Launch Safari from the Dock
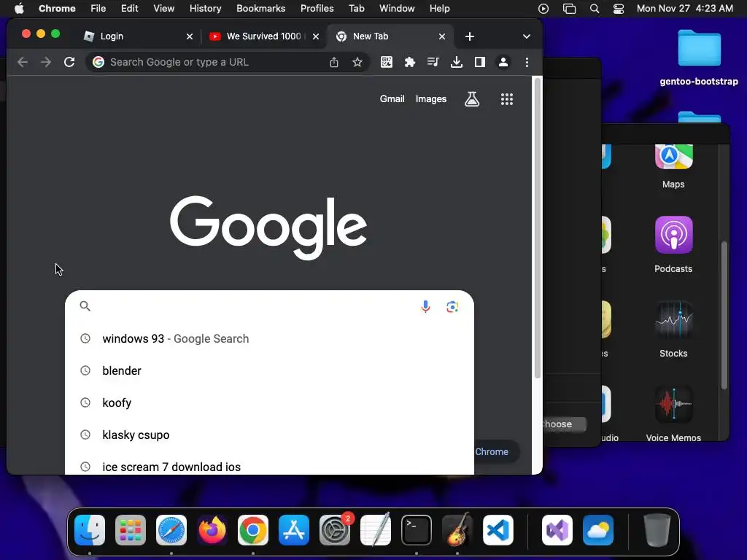Screen dimensions: 747x560 171,530
